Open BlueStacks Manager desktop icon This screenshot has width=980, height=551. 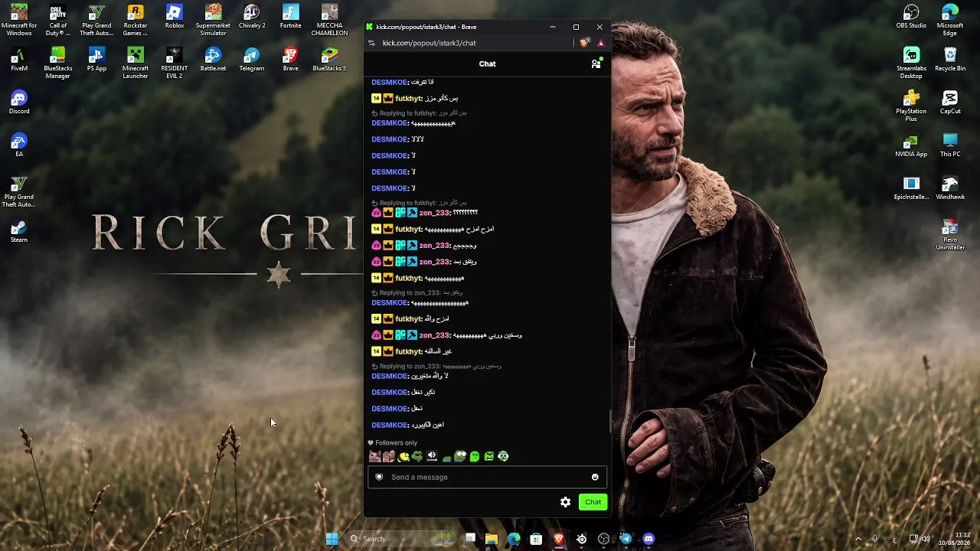58,64
